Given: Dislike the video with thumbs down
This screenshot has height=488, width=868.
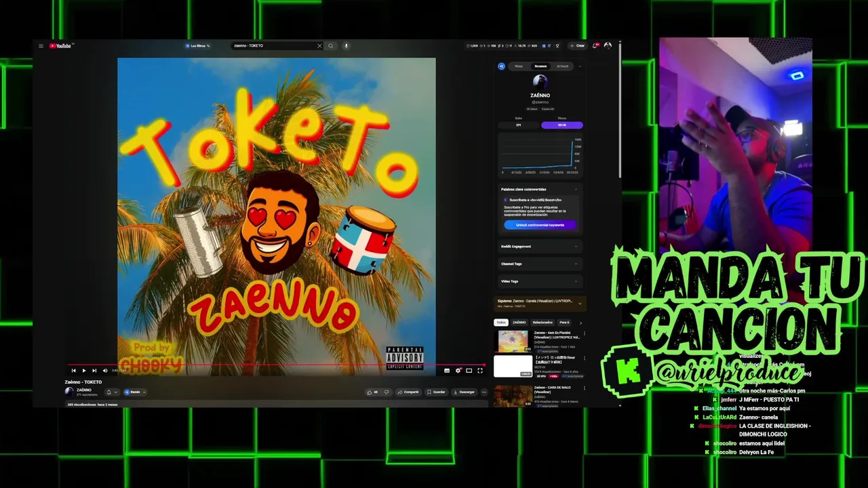Looking at the screenshot, I should (387, 392).
